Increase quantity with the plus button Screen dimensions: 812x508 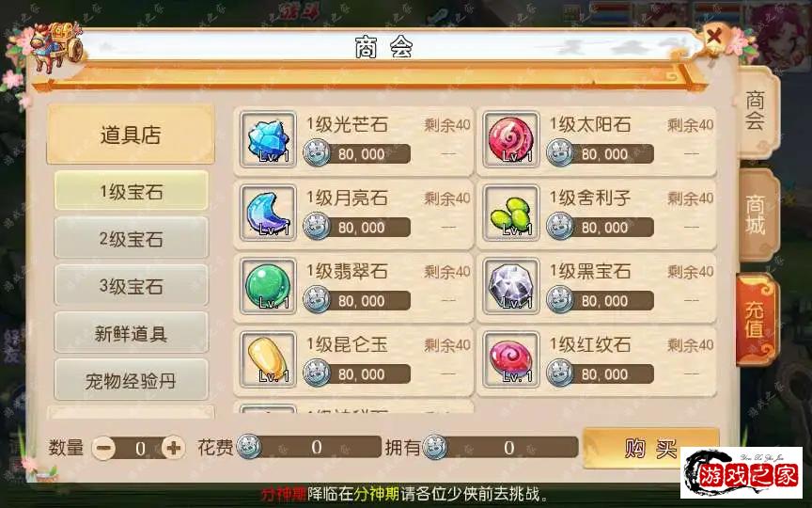[x=174, y=448]
